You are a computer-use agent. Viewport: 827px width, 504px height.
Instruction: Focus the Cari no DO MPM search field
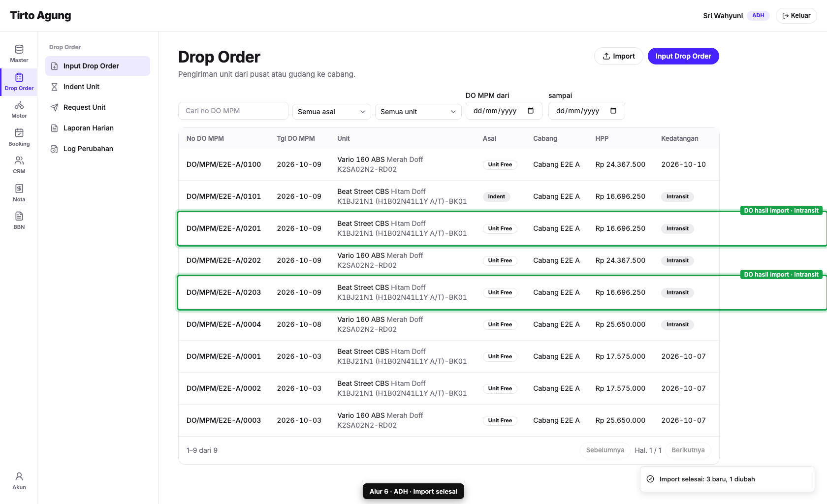pos(233,111)
